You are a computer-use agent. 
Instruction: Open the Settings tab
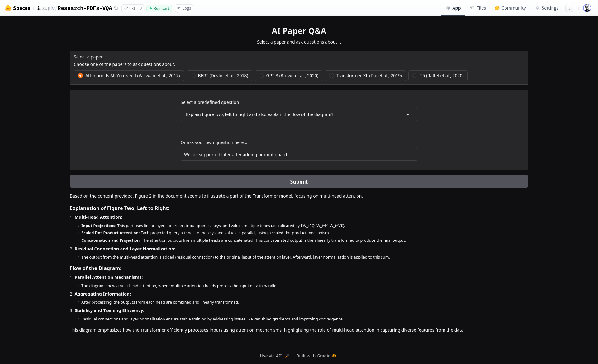pos(547,8)
